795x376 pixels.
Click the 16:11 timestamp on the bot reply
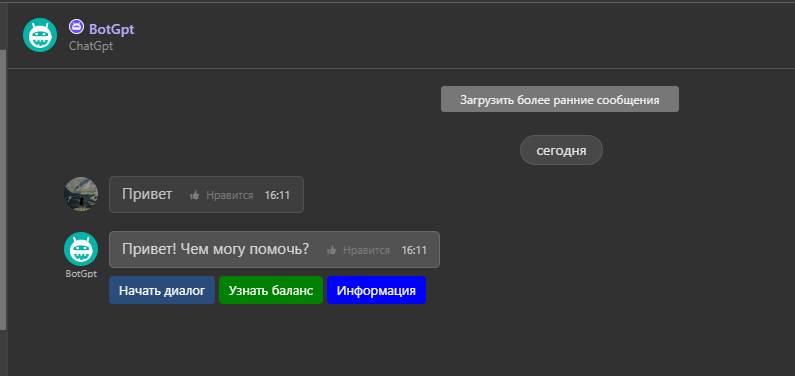tap(414, 250)
